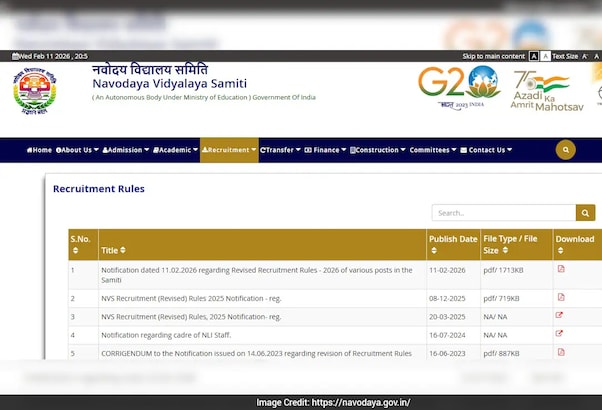Expand the Contact Us dropdown menu

(x=486, y=150)
